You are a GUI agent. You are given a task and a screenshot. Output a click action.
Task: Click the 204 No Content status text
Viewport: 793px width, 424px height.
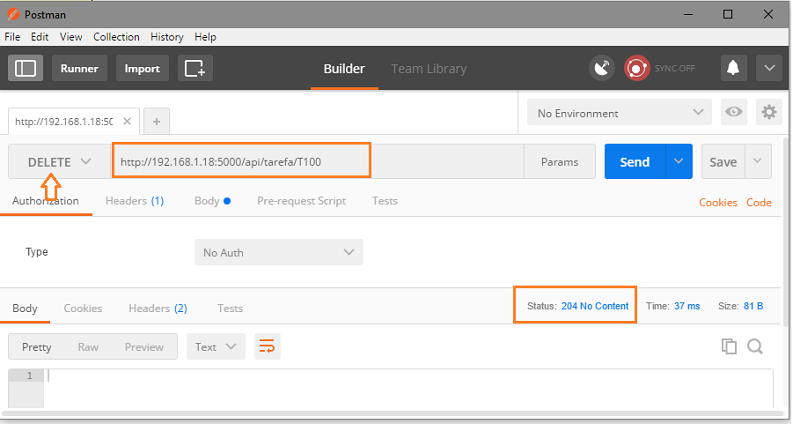point(595,306)
